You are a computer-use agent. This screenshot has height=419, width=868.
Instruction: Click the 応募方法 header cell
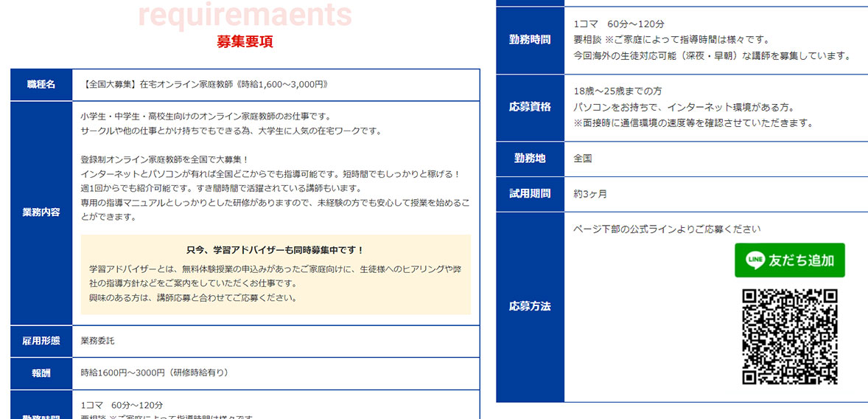[530, 306]
